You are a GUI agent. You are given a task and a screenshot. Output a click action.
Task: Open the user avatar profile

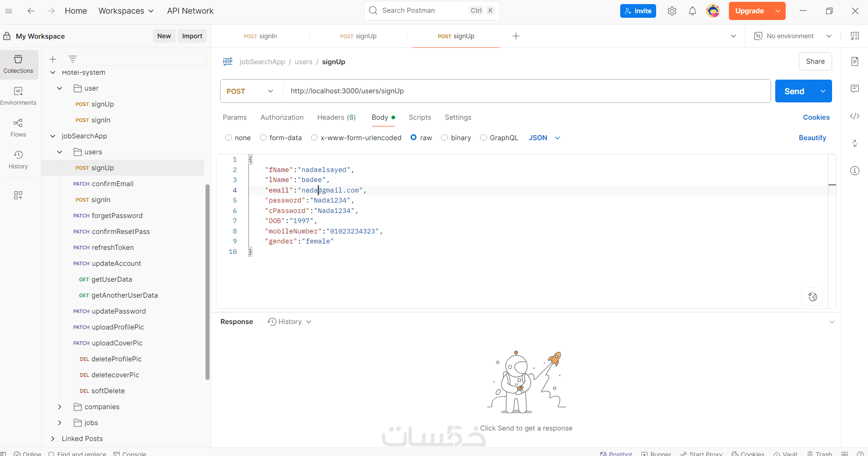(x=713, y=11)
